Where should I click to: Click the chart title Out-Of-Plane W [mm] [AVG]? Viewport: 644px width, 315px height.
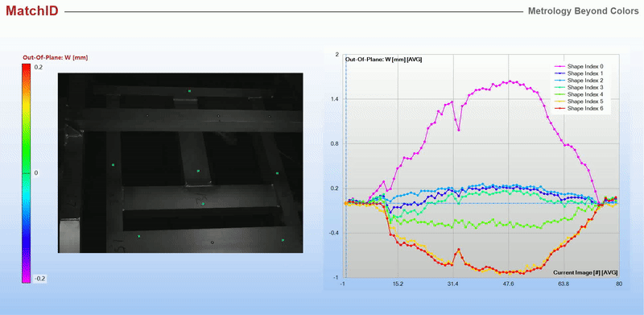[384, 60]
